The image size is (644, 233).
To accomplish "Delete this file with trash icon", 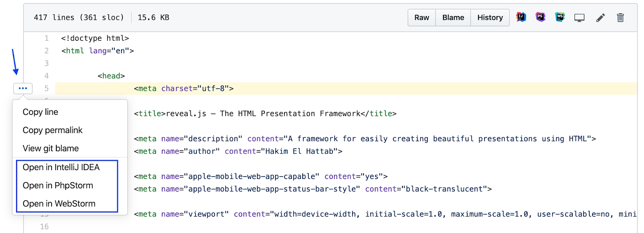I will click(x=620, y=18).
